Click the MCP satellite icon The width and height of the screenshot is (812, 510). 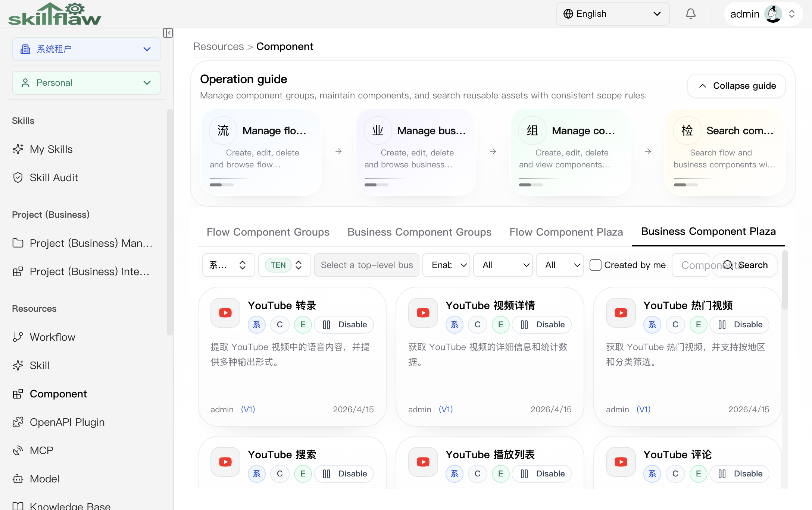pos(18,450)
